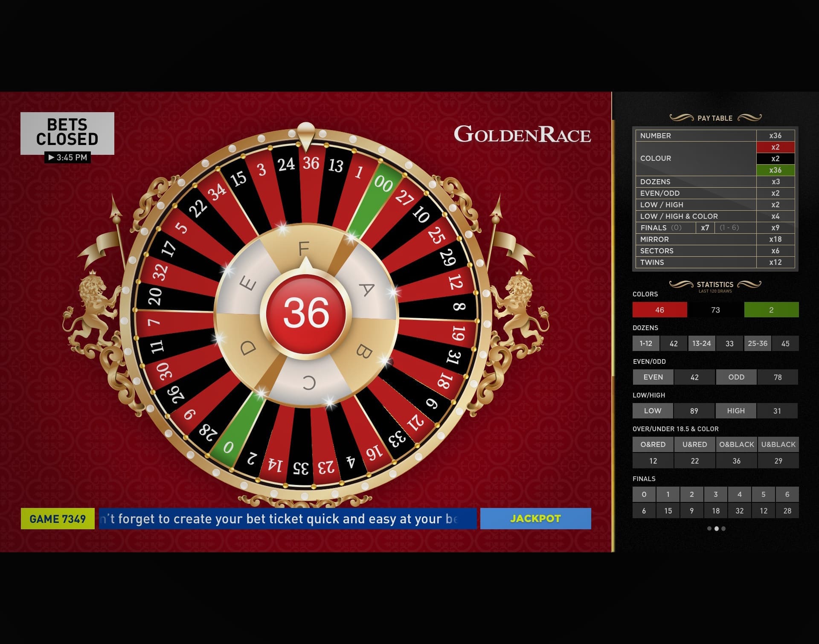
Task: Toggle the LOW option under LOW/HIGH
Action: click(x=652, y=411)
